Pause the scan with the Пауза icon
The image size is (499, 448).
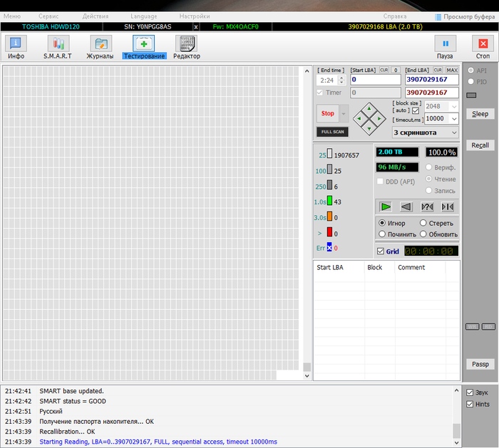(445, 44)
